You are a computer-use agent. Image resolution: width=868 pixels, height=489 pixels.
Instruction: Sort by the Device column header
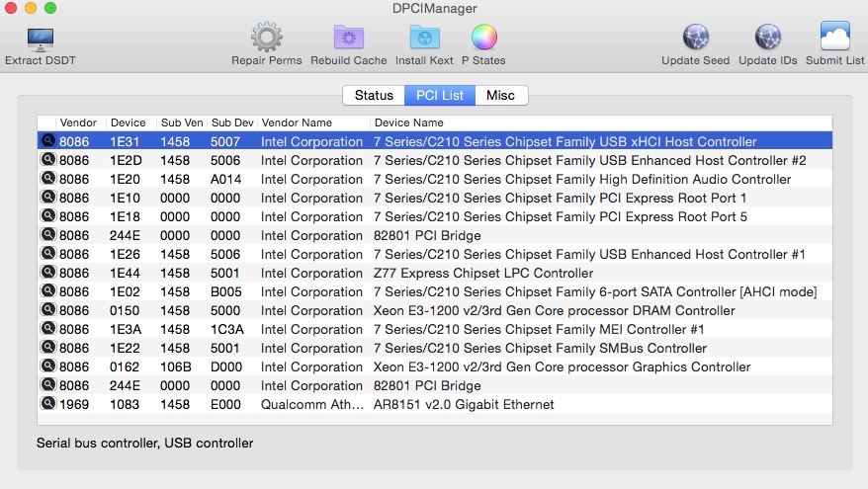point(128,122)
